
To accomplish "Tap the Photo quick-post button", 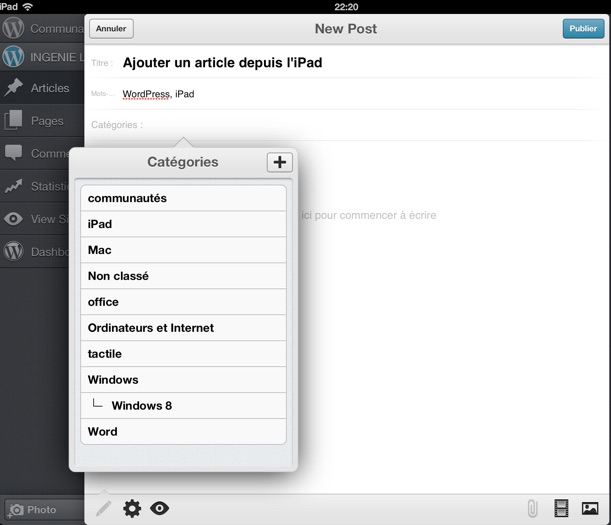I will (42, 509).
